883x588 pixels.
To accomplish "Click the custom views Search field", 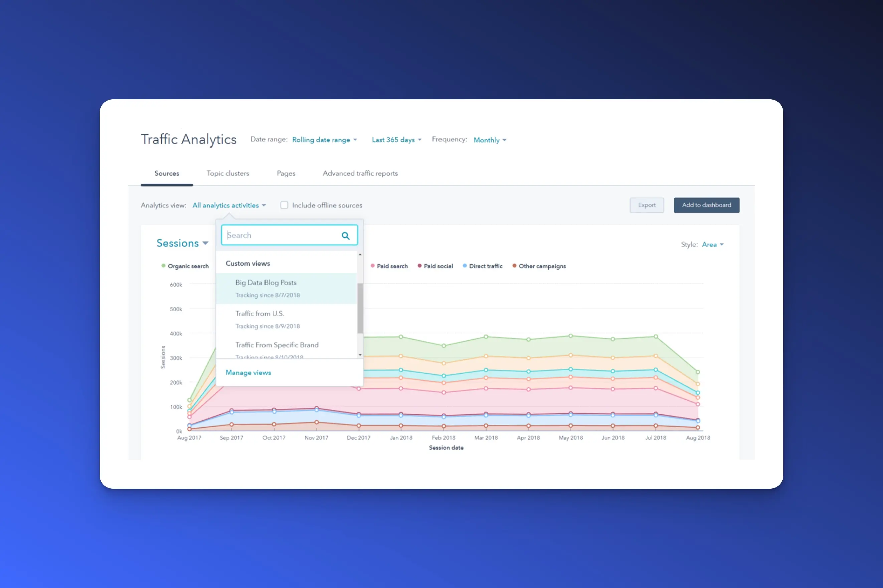I will (x=282, y=236).
